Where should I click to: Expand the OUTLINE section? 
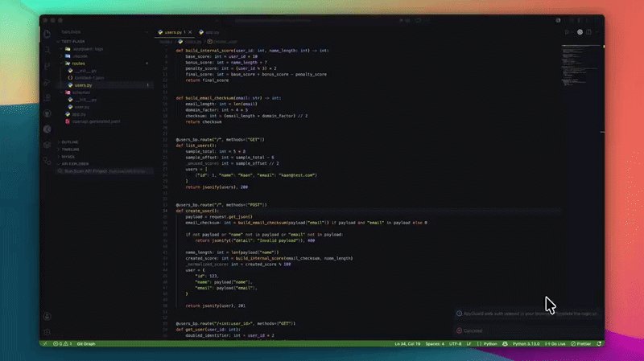pos(68,142)
